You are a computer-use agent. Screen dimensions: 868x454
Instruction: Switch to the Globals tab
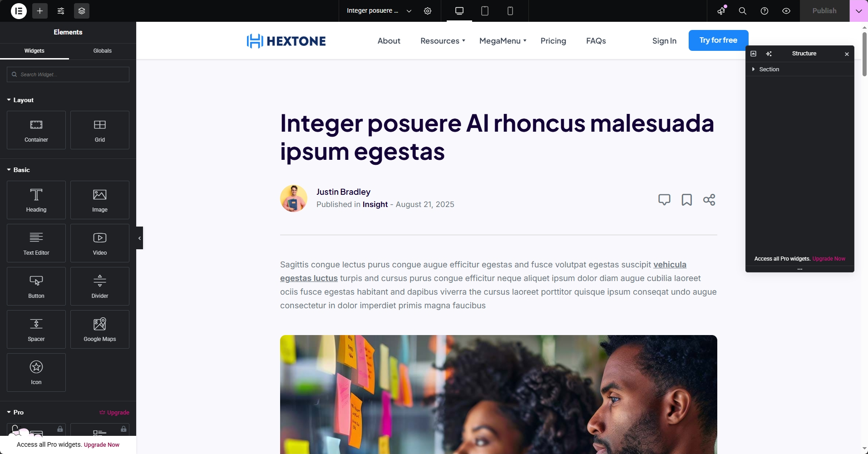103,51
